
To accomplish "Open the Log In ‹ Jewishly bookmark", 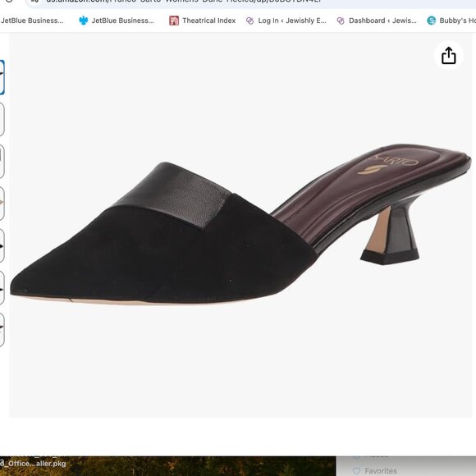I will coord(286,21).
